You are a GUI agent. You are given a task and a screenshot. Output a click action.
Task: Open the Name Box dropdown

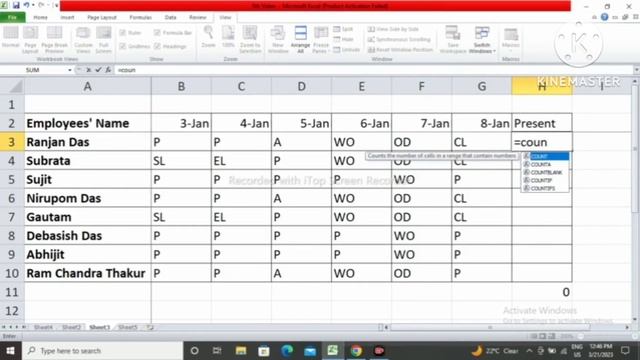[70, 70]
